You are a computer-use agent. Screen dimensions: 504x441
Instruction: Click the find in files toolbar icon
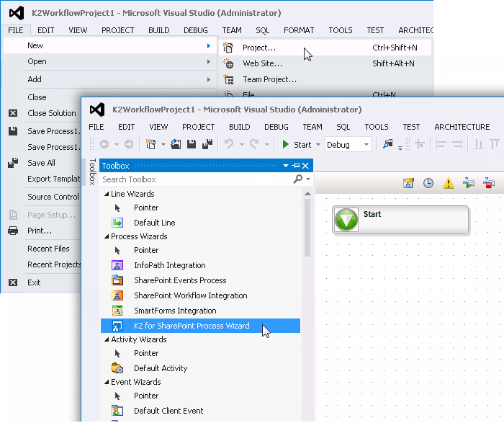(x=388, y=144)
